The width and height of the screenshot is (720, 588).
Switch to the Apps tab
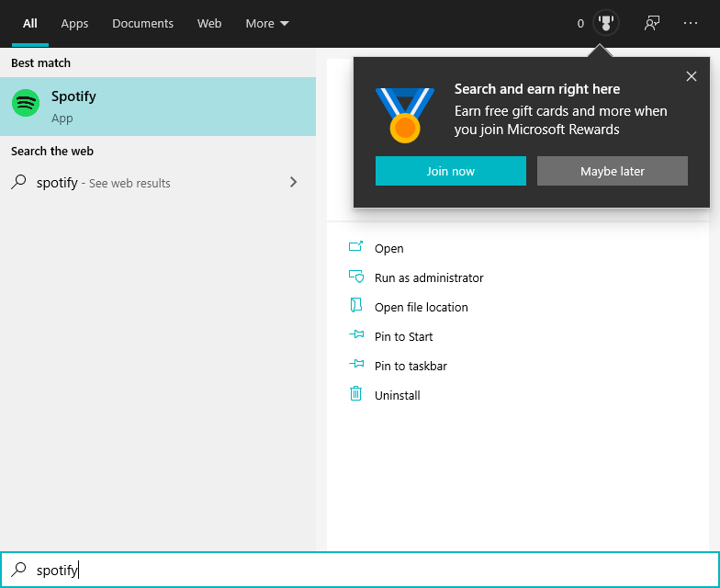pyautogui.click(x=74, y=23)
